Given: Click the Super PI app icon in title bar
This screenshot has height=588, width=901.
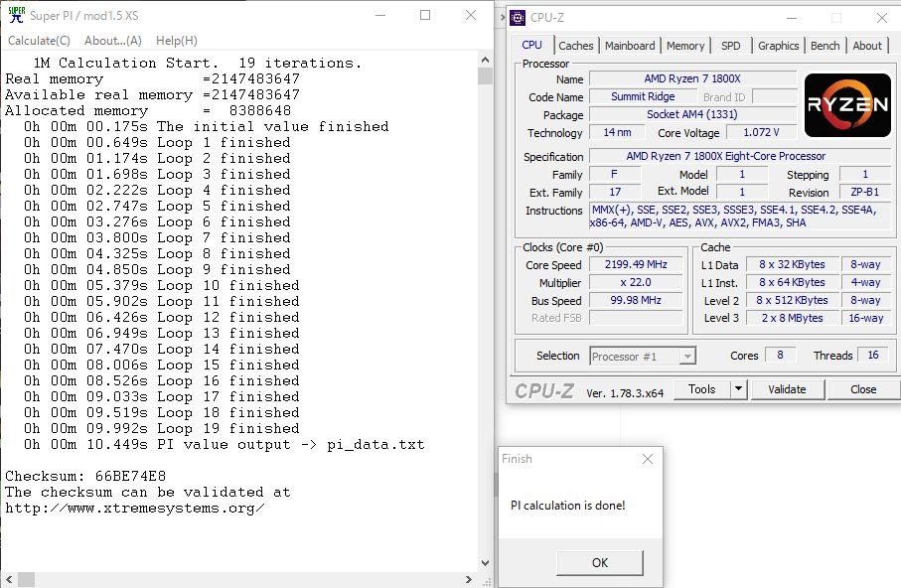Looking at the screenshot, I should tap(16, 15).
